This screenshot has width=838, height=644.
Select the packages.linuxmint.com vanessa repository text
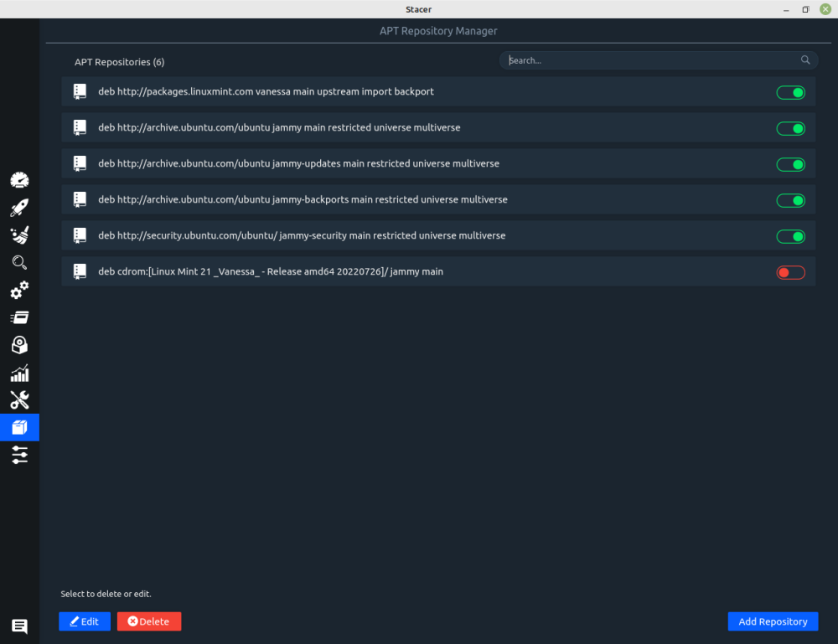pos(266,91)
